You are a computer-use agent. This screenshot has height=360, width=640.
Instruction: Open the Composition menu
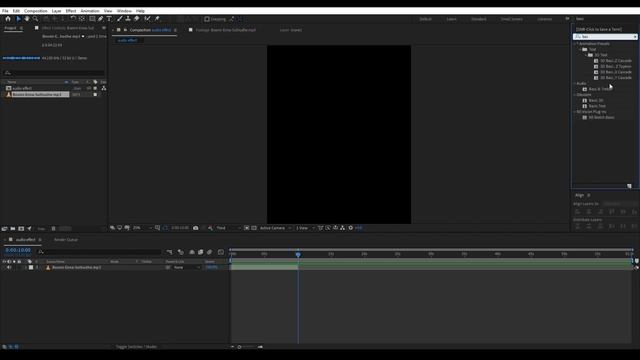coord(36,11)
